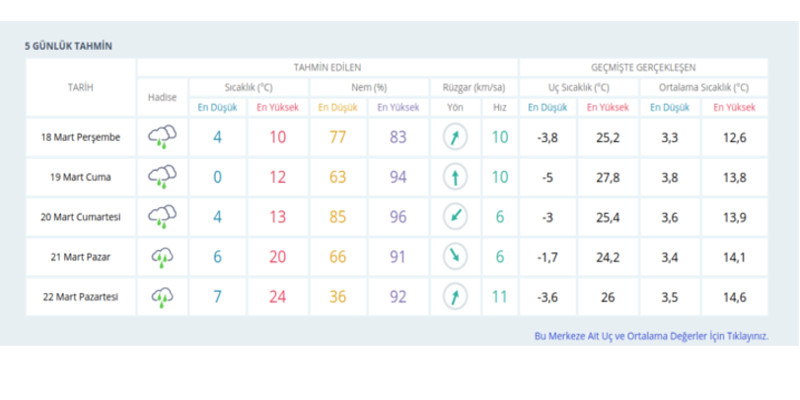Click the '5 GÜNLÜK TAHMİN' heading
The image size is (800, 400).
[68, 46]
